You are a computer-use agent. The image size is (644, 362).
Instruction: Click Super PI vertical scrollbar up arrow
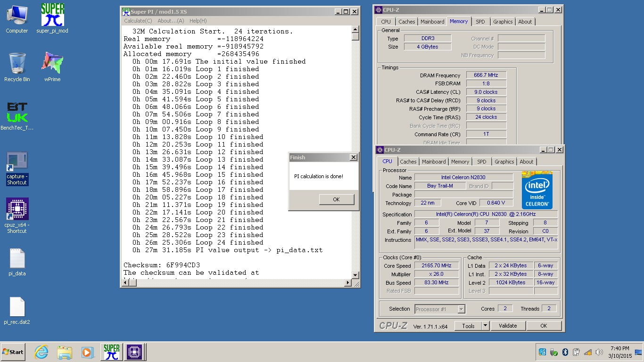355,30
